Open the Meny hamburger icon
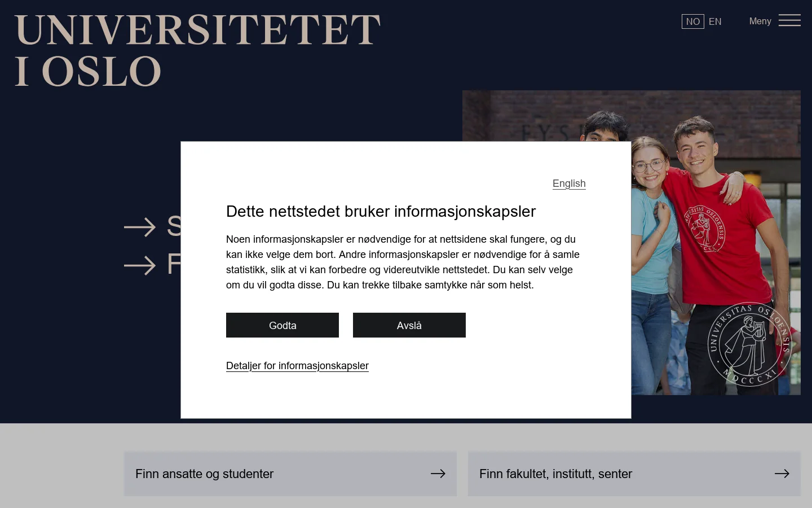Screen dimensions: 812x508 [x=789, y=21]
